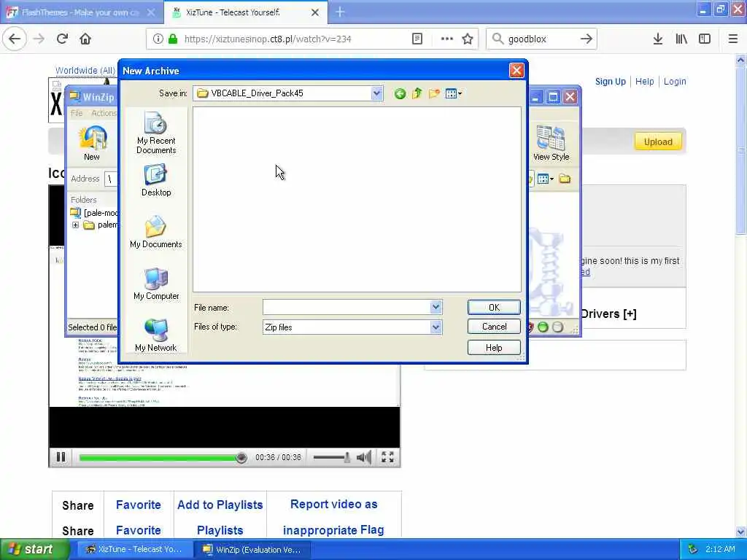Toggle browser sidebar view

click(x=705, y=39)
